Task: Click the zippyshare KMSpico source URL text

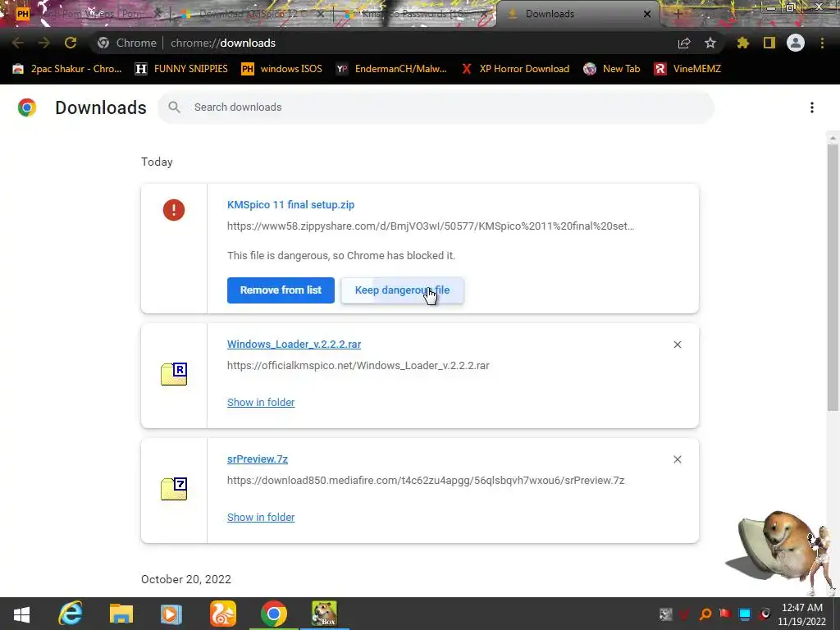Action: click(431, 226)
